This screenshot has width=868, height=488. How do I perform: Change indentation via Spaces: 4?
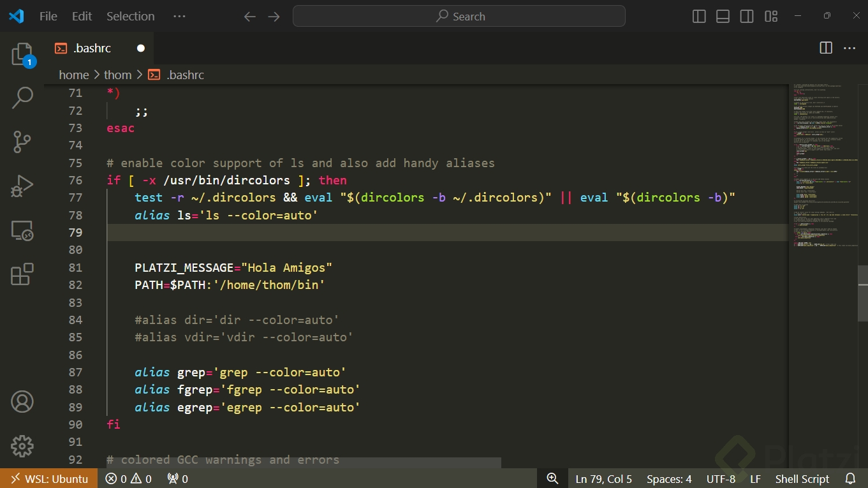click(669, 478)
